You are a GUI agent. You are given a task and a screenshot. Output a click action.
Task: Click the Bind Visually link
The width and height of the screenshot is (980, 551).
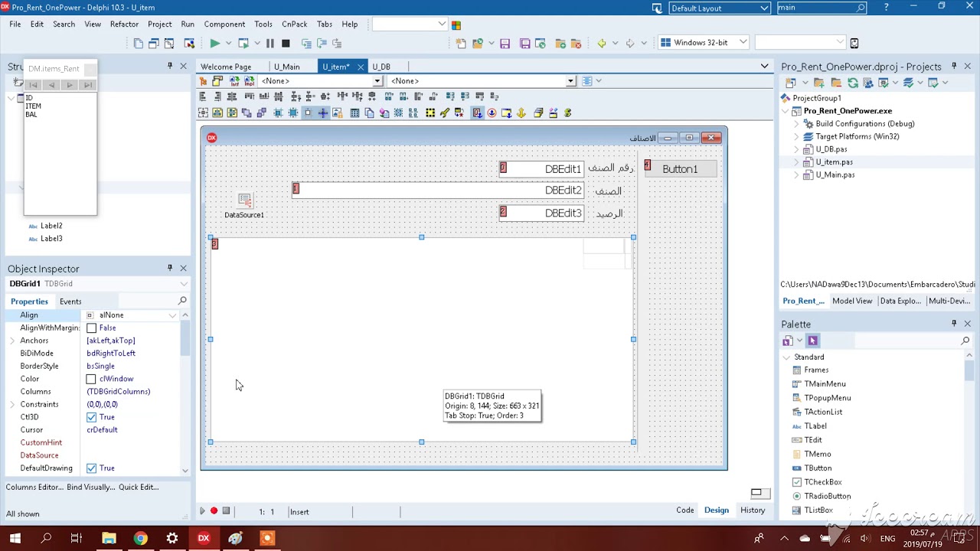tap(90, 487)
